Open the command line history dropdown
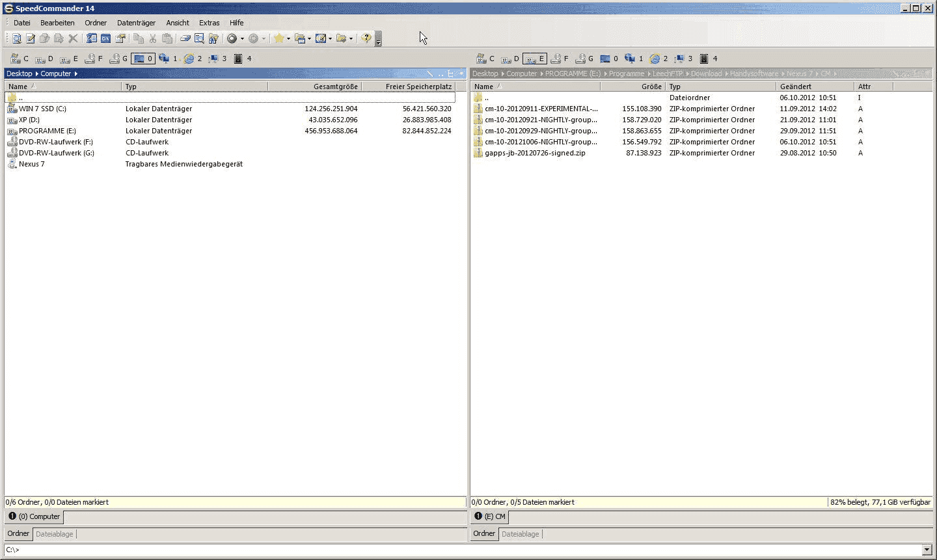Screen dimensions: 937x560 pos(927,550)
